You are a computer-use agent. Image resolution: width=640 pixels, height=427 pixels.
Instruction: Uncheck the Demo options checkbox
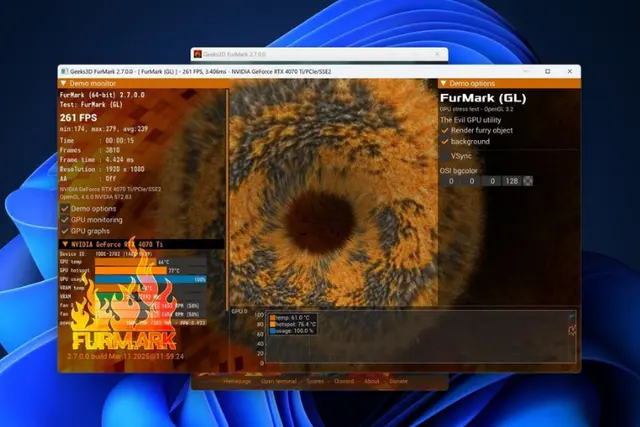coord(64,209)
